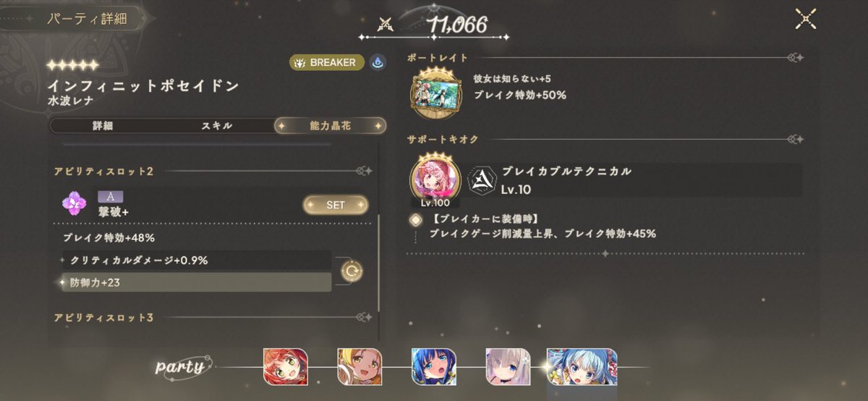The width and height of the screenshot is (868, 401).
Task: Select the 防御力+23 stat row
Action: pos(195,282)
